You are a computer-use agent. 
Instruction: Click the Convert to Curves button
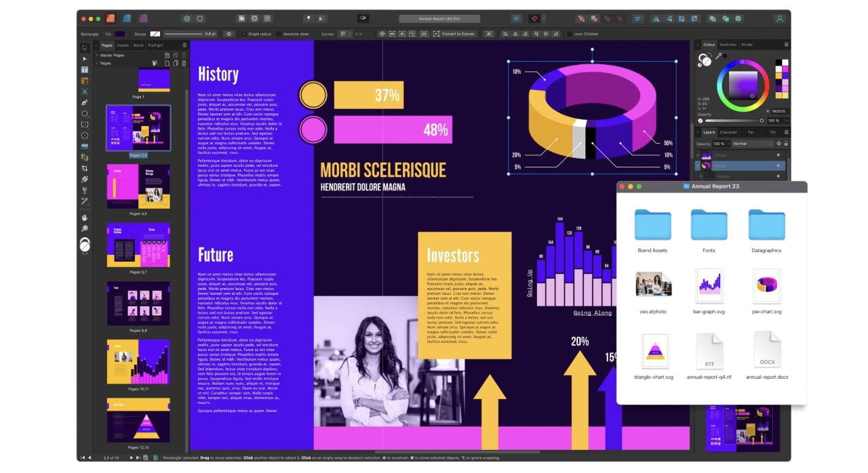tap(458, 34)
